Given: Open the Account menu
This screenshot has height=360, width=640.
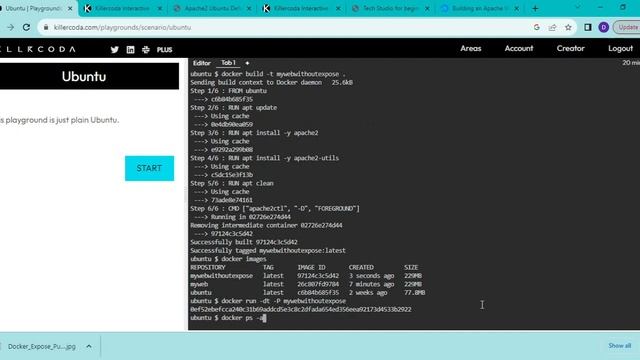Looking at the screenshot, I should (x=519, y=48).
